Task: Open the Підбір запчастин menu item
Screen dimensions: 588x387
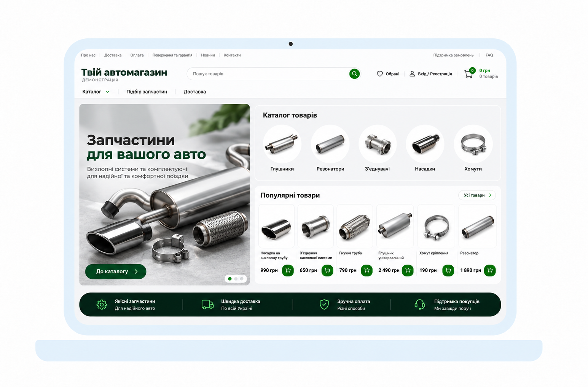Action: point(147,92)
